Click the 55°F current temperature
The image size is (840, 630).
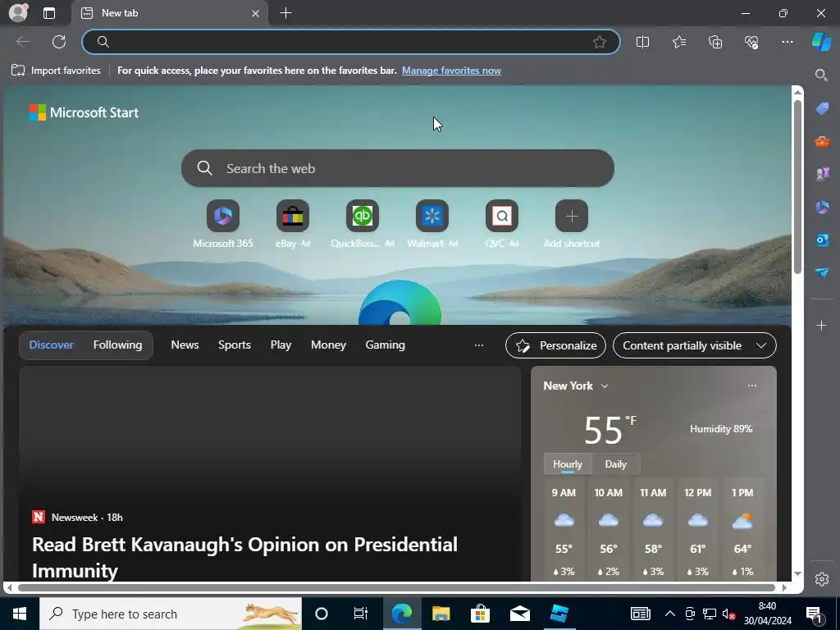(x=610, y=430)
